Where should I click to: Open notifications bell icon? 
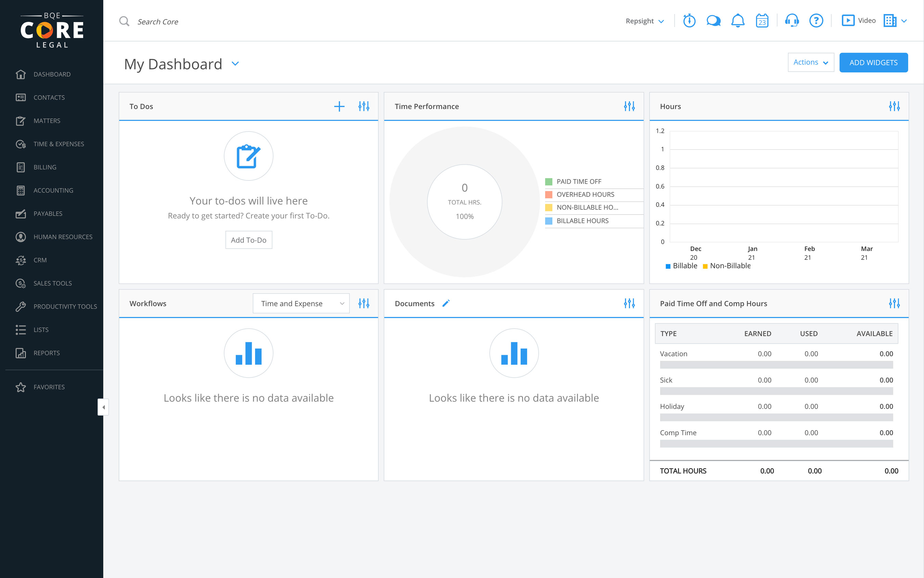pos(737,21)
